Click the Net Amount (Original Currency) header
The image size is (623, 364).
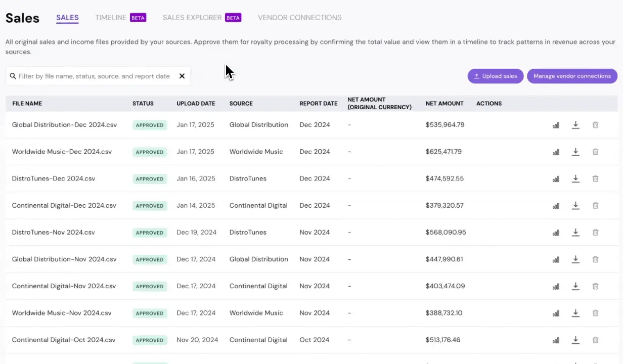pyautogui.click(x=379, y=104)
